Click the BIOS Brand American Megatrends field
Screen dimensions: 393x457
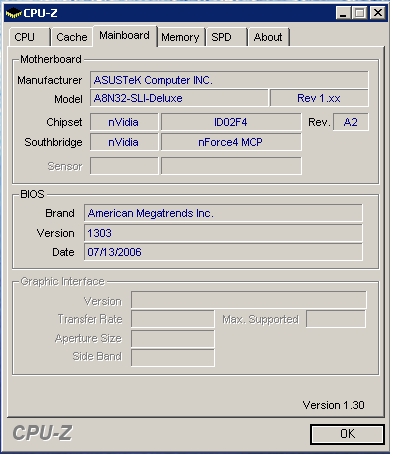coord(223,213)
